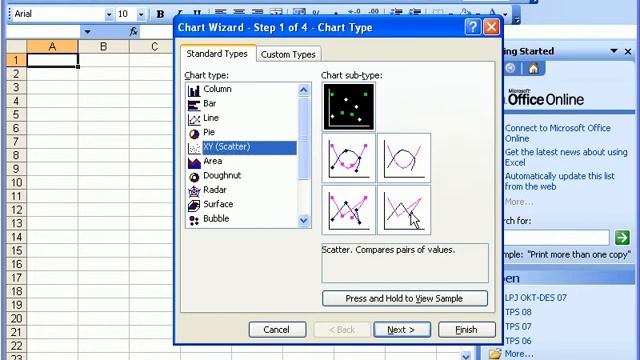The image size is (640, 360).
Task: Open recent file TPS 08
Action: point(518,312)
